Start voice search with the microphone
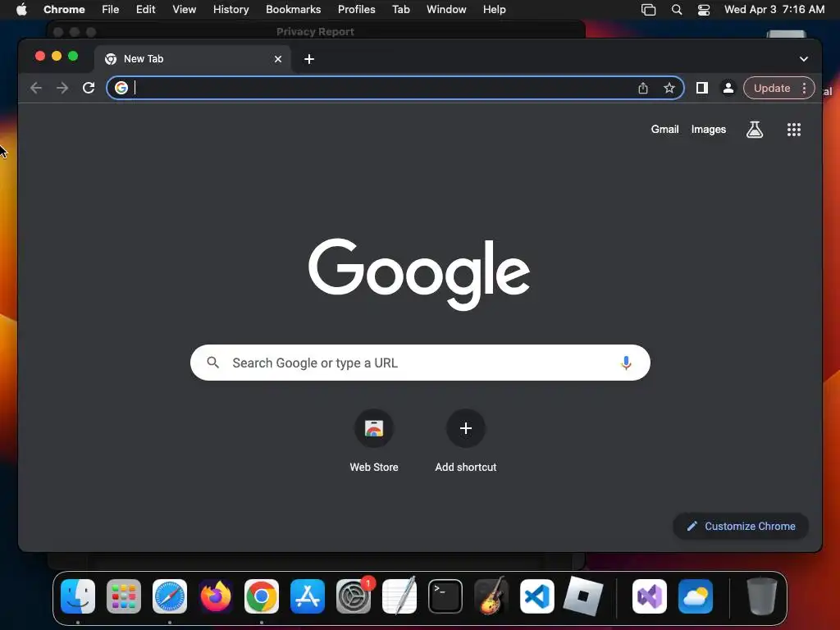 coord(626,363)
